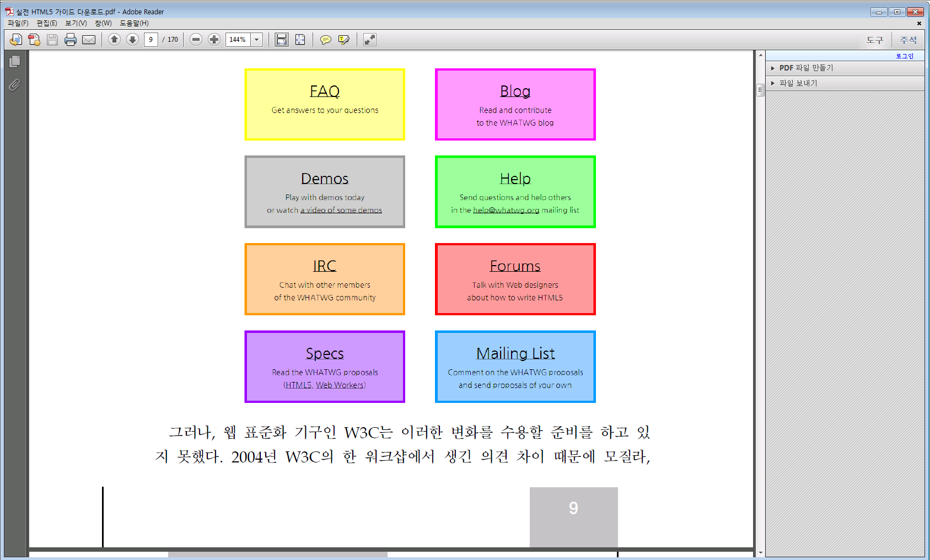930x560 pixels.
Task: Open the 보기(V) menu
Action: (76, 23)
